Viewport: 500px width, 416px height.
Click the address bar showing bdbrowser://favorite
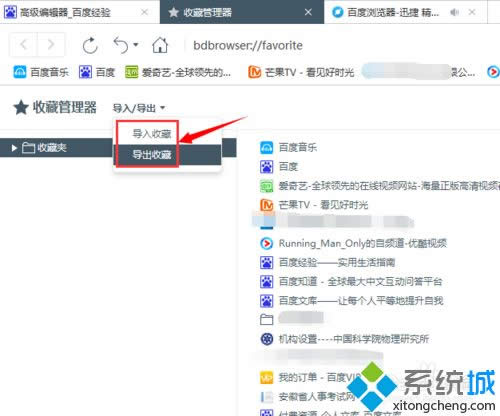pos(248,45)
